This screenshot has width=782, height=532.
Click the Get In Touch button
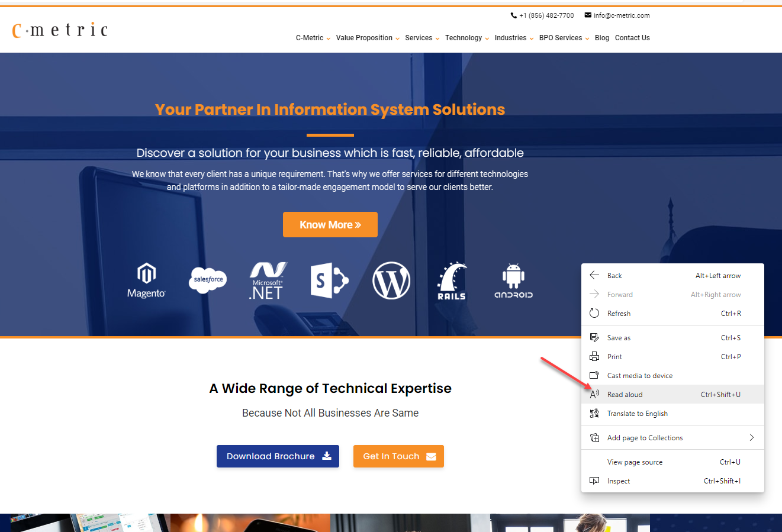(x=398, y=456)
